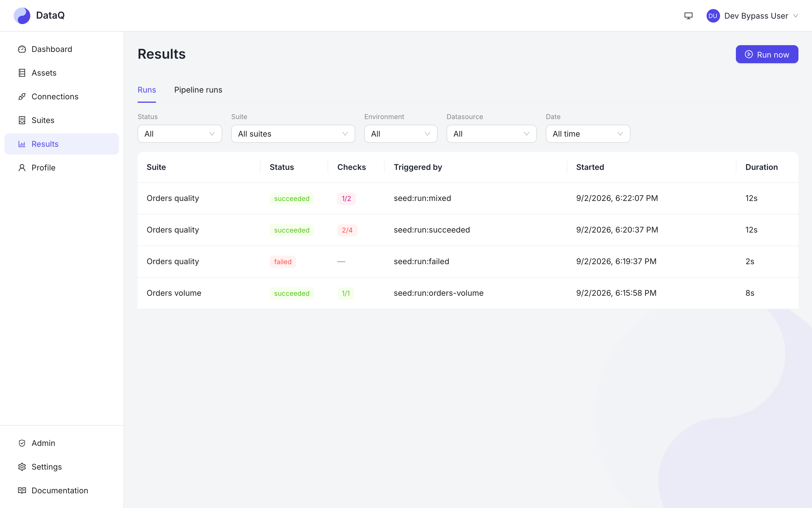This screenshot has height=508, width=812.
Task: Expand the Suite filter showing All suites
Action: click(293, 134)
